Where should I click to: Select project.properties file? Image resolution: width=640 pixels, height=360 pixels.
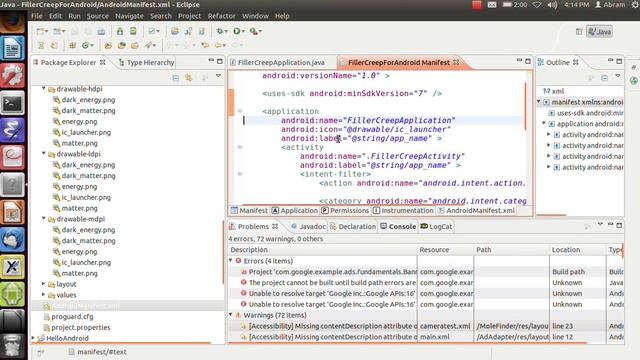pyautogui.click(x=80, y=327)
